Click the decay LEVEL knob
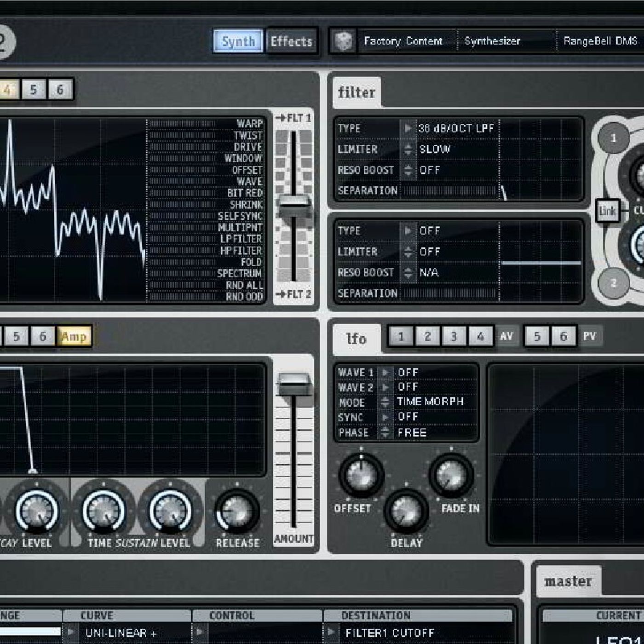The width and height of the screenshot is (644, 644). coord(37,512)
